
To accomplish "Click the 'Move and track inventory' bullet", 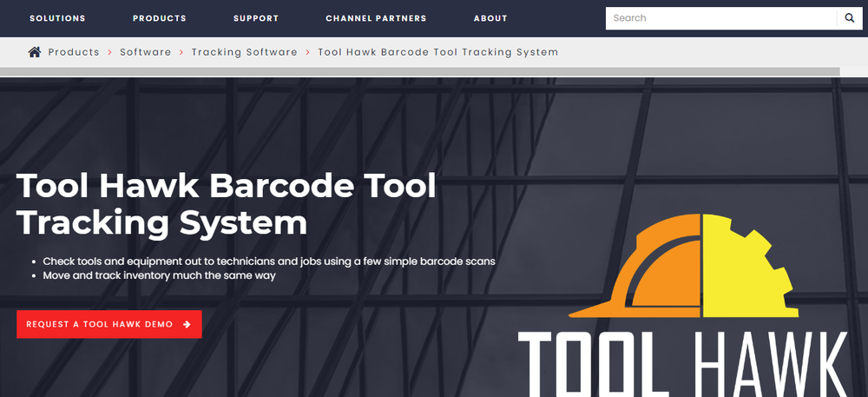I will click(x=159, y=275).
